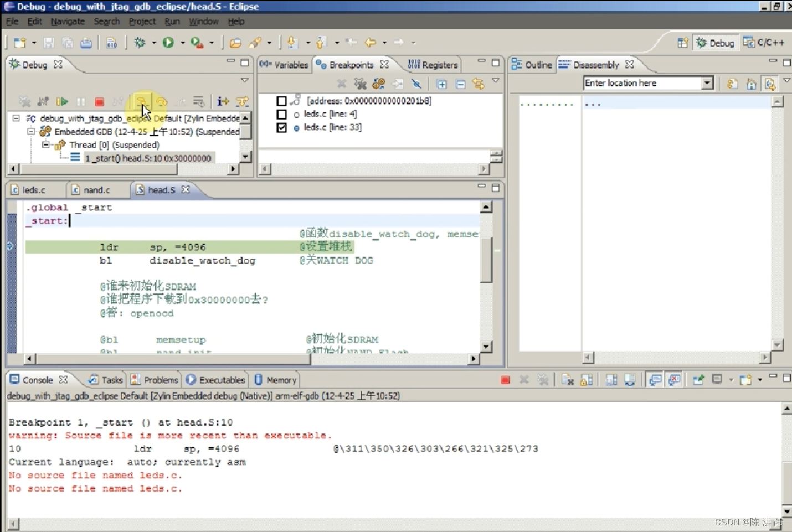Click Skip All Breakpoints icon
The height and width of the screenshot is (532, 792).
point(416,84)
